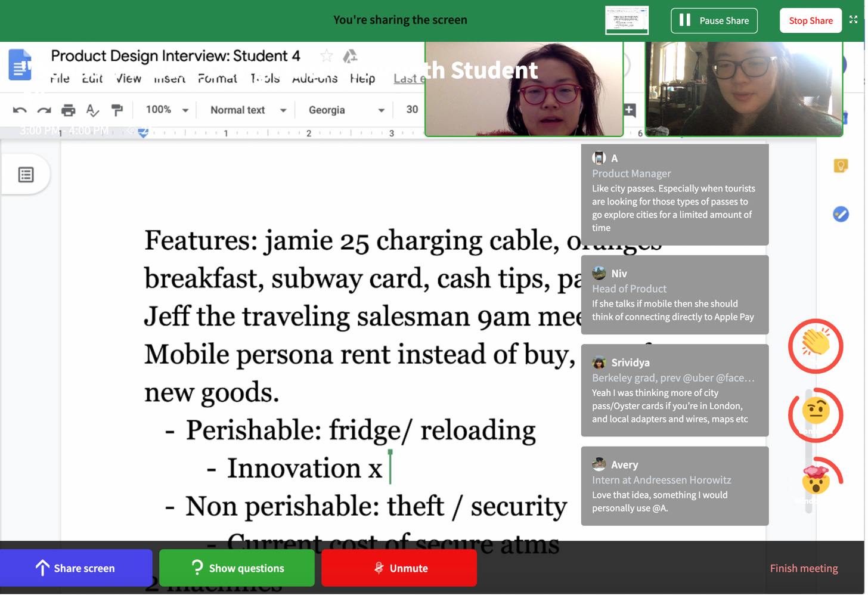Click the second participant video tile
868x595 pixels.
pyautogui.click(x=744, y=88)
